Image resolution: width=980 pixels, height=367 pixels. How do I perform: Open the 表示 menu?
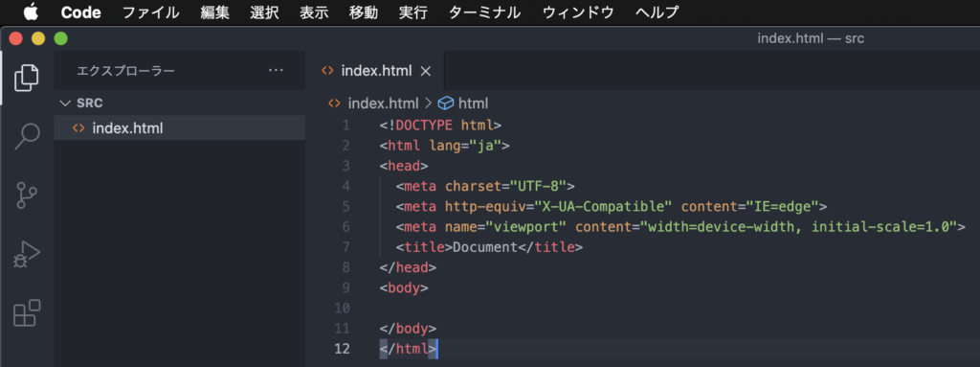pos(314,11)
